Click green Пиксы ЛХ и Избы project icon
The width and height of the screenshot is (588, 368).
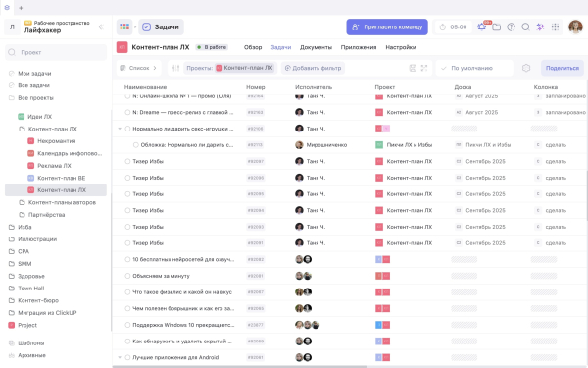[x=379, y=145]
